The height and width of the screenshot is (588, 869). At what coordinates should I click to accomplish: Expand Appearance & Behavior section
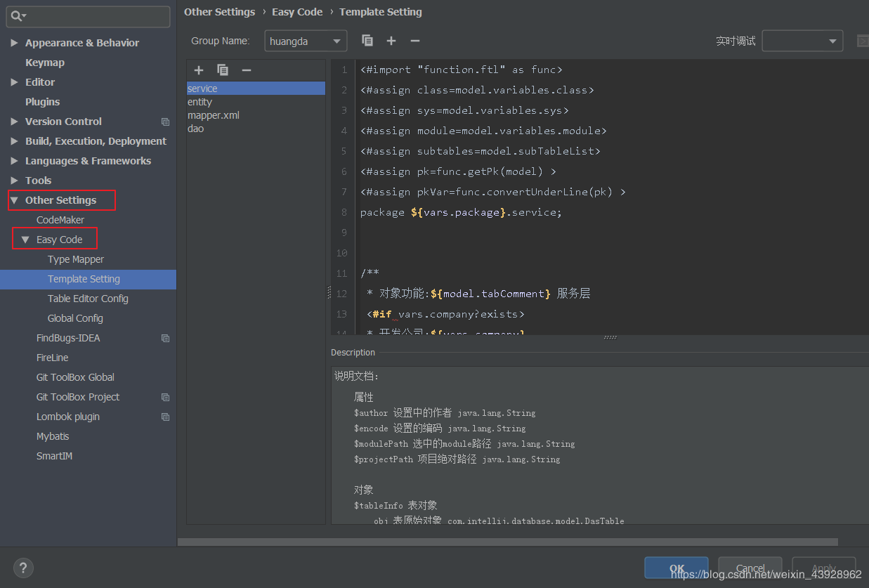point(14,43)
